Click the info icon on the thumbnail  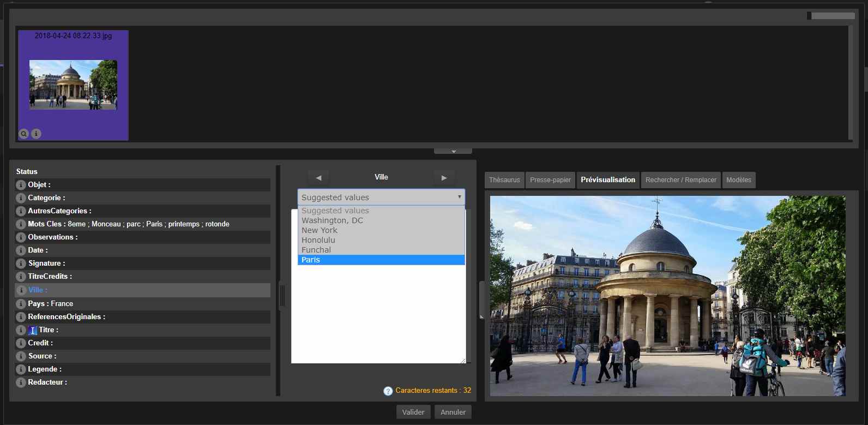[x=36, y=134]
